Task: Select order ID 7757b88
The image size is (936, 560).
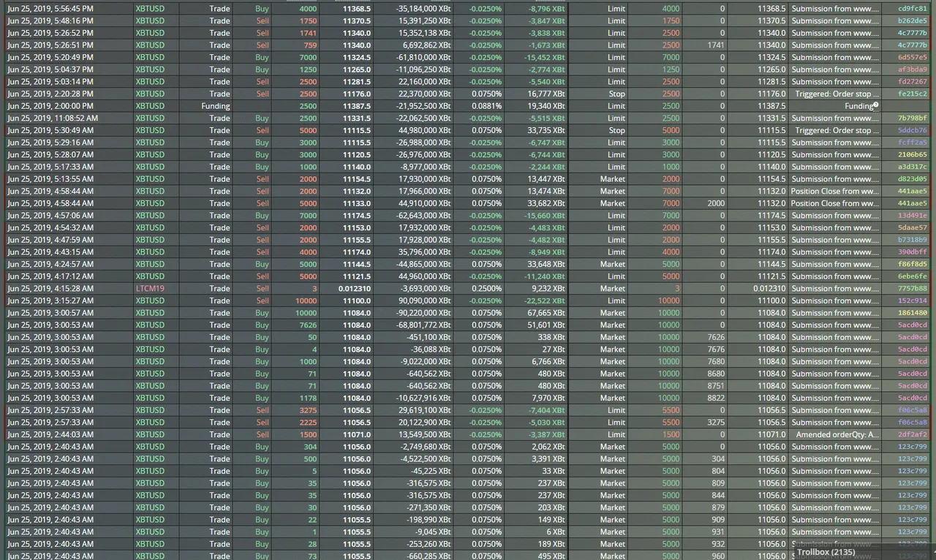Action: tap(912, 289)
